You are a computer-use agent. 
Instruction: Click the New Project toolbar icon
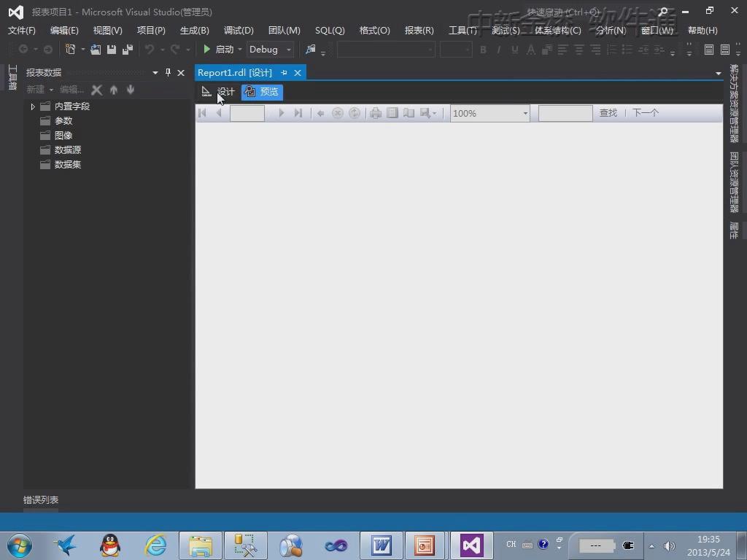click(x=70, y=49)
